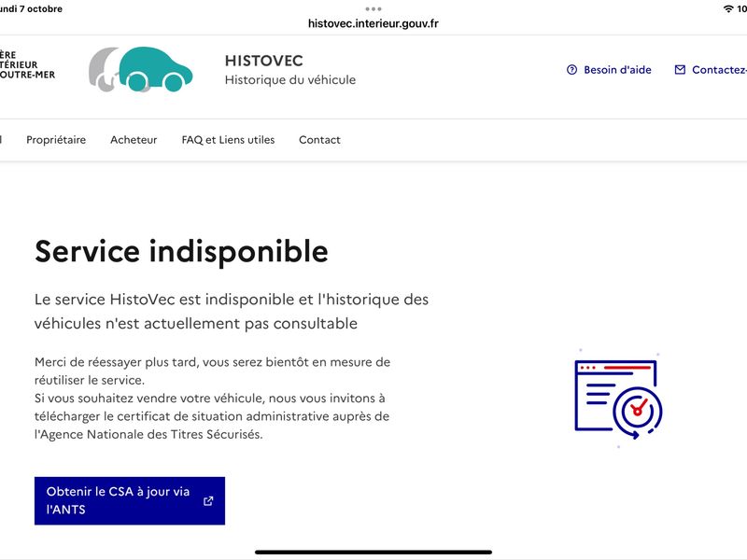Click the OUTRE-MER ministry logo text
The width and height of the screenshot is (747, 560).
pos(28,75)
